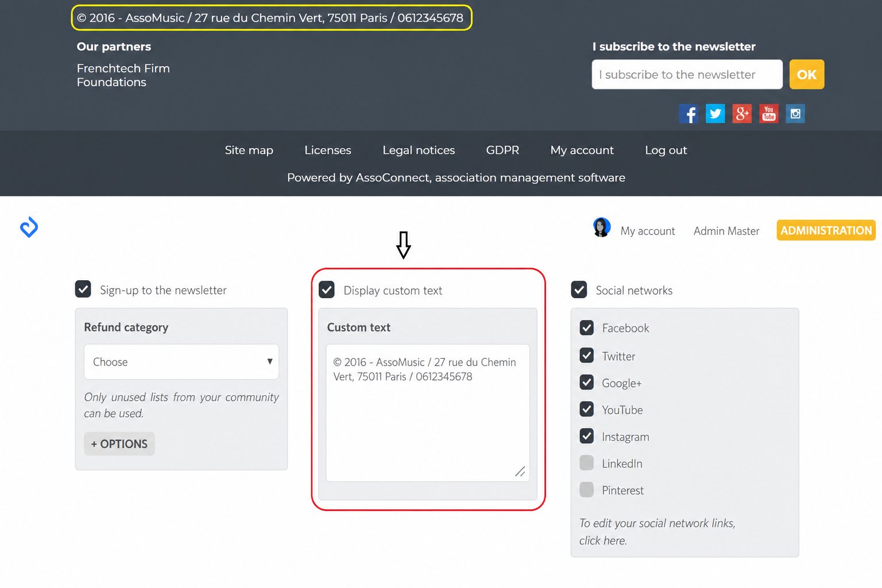Open the Facebook social icon
This screenshot has height=588, width=882.
coord(688,114)
